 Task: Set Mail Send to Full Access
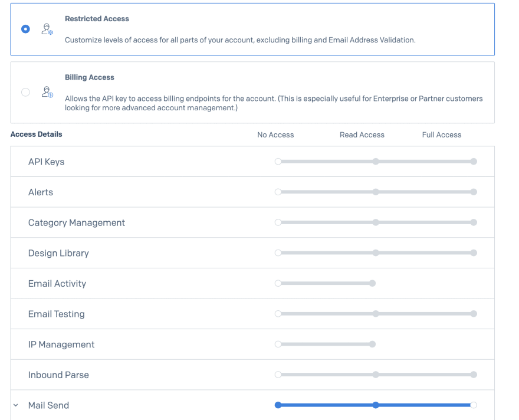point(474,405)
